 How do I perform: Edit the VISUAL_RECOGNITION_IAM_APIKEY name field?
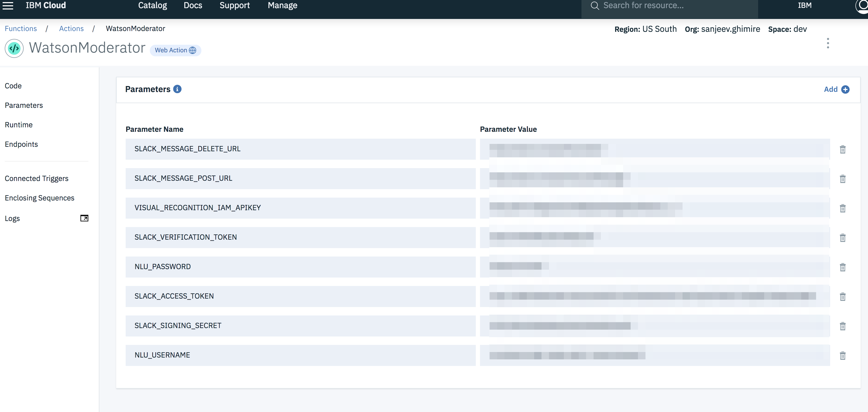(300, 208)
